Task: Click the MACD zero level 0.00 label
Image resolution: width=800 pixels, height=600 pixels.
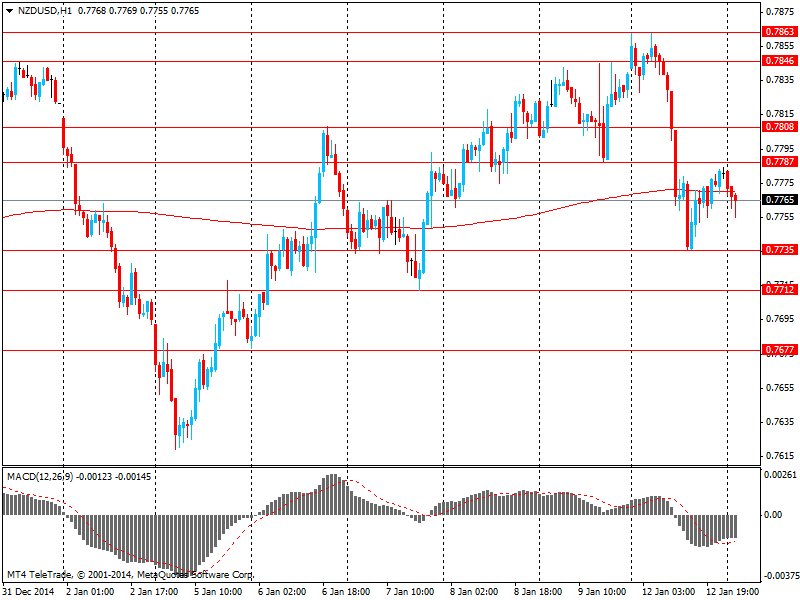Action: (x=773, y=514)
